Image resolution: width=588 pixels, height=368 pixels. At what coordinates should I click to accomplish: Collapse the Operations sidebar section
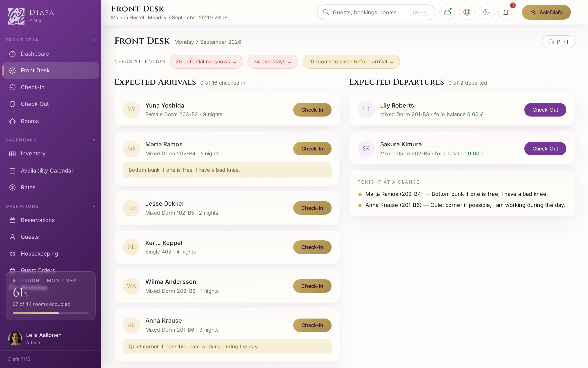pyautogui.click(x=51, y=206)
